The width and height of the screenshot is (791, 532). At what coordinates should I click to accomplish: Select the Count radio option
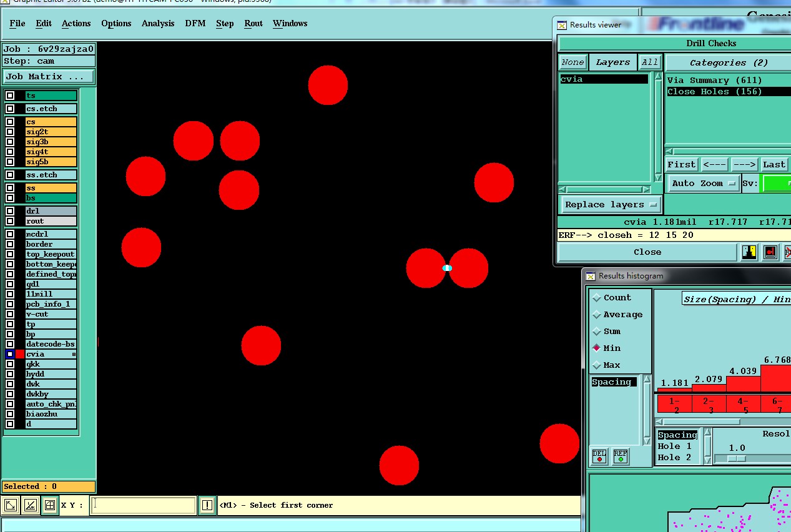coord(597,298)
